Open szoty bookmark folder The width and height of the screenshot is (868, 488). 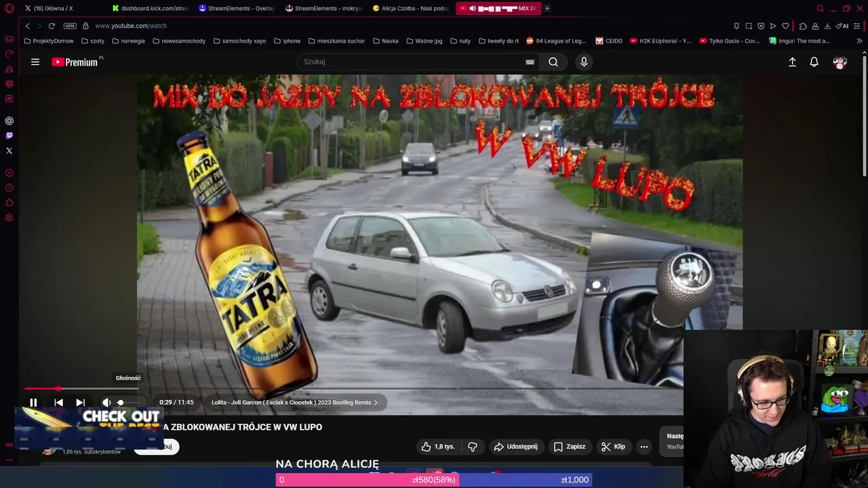(x=93, y=41)
